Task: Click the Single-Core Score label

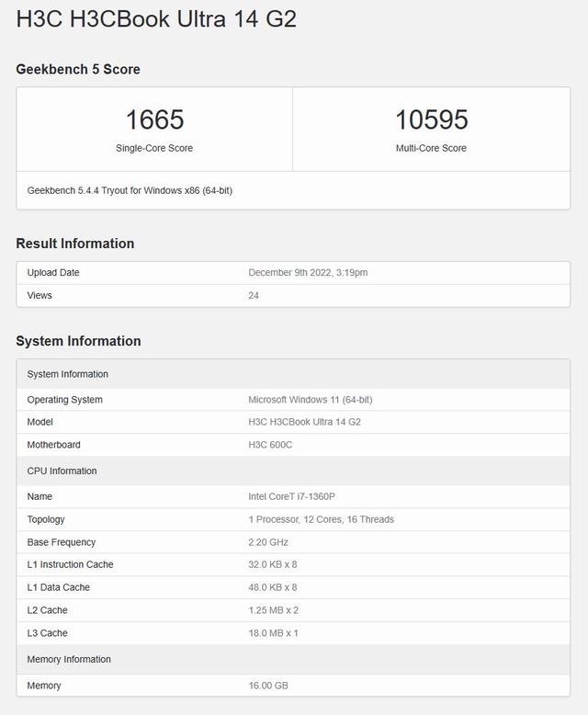Action: (x=154, y=148)
